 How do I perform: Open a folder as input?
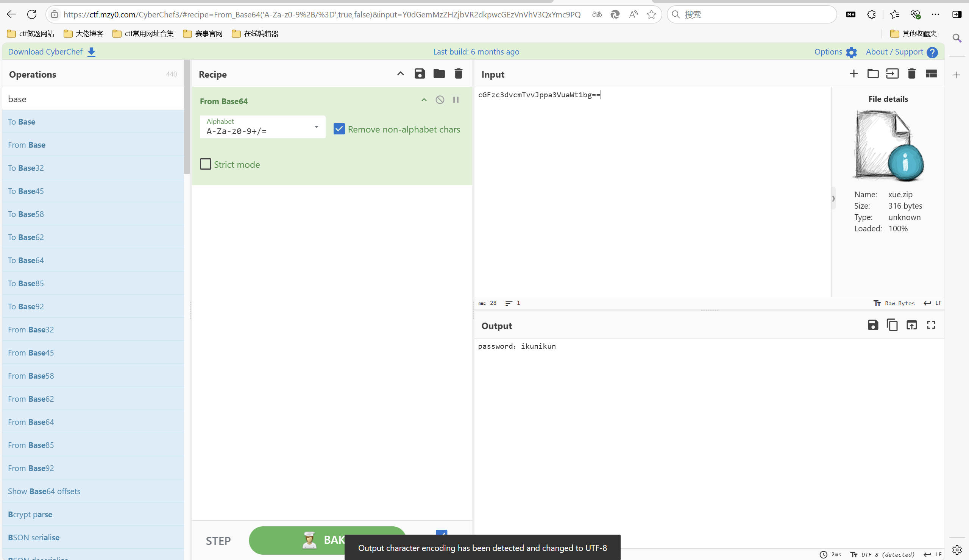(x=873, y=73)
